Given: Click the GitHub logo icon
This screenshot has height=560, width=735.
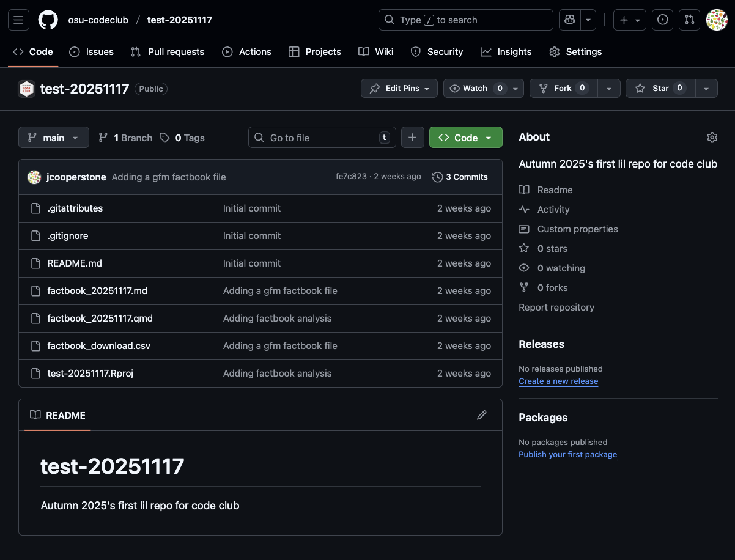Looking at the screenshot, I should 48,20.
